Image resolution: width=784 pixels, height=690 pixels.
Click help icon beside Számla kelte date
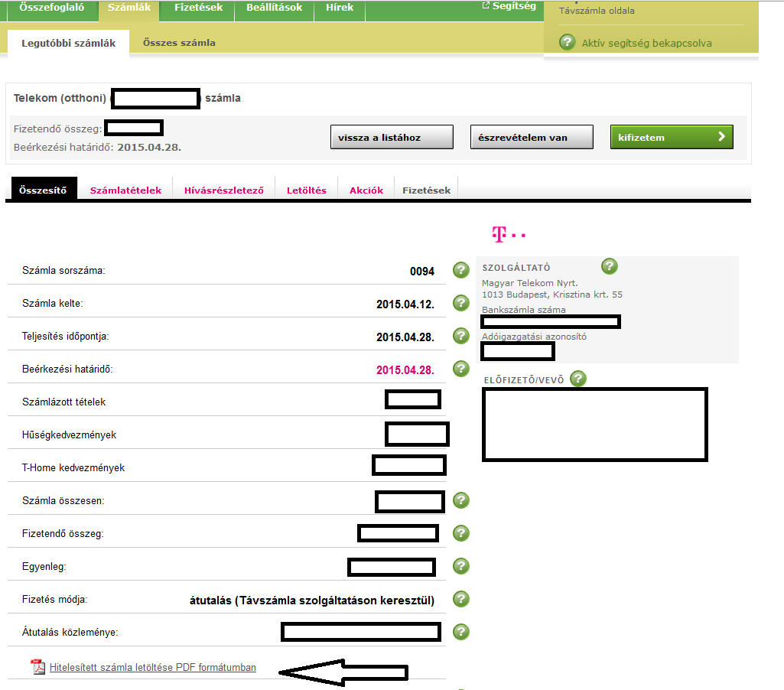pos(461,303)
